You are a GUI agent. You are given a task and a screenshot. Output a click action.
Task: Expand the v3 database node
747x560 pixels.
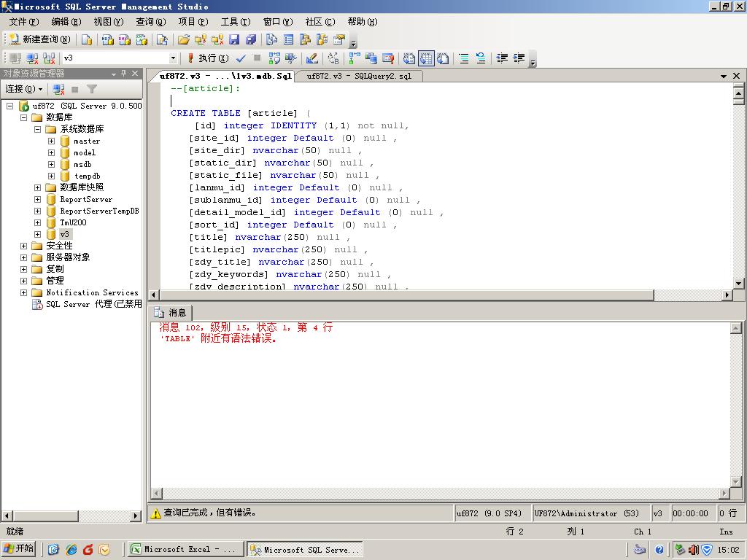(37, 234)
